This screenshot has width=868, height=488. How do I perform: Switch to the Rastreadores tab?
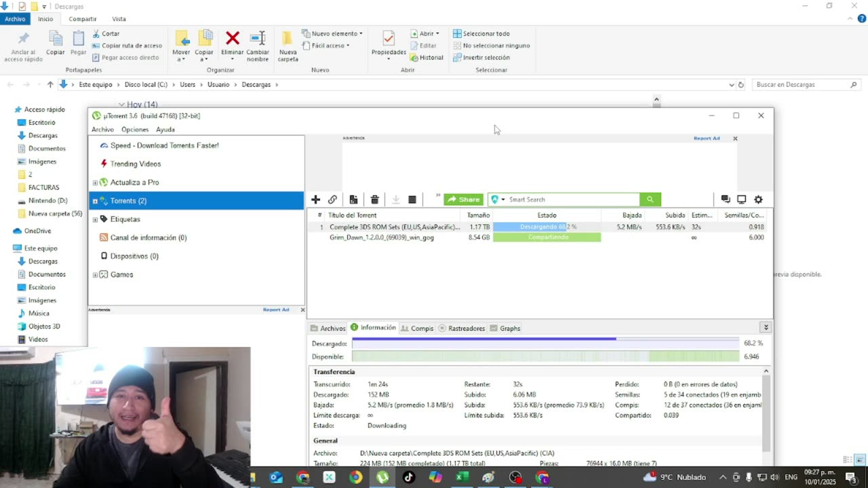[462, 328]
